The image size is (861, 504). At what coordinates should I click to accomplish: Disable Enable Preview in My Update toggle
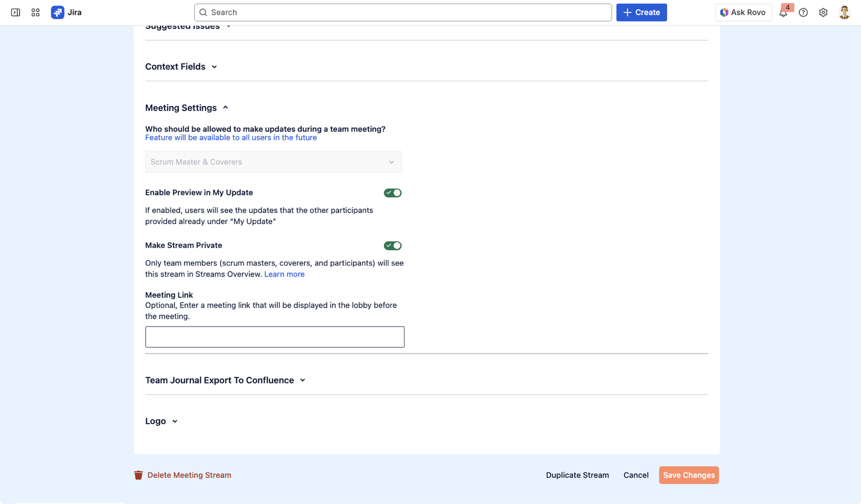392,193
